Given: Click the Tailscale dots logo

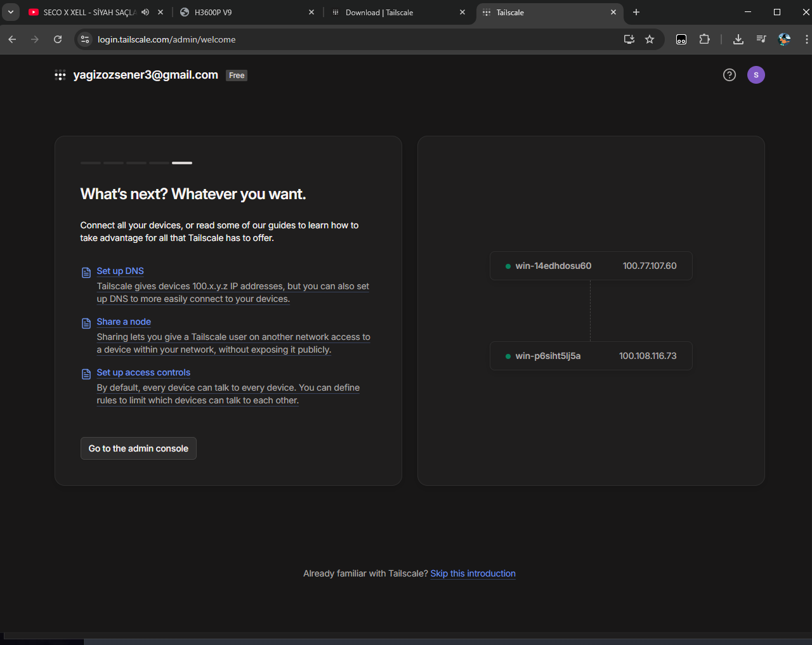Looking at the screenshot, I should point(60,75).
